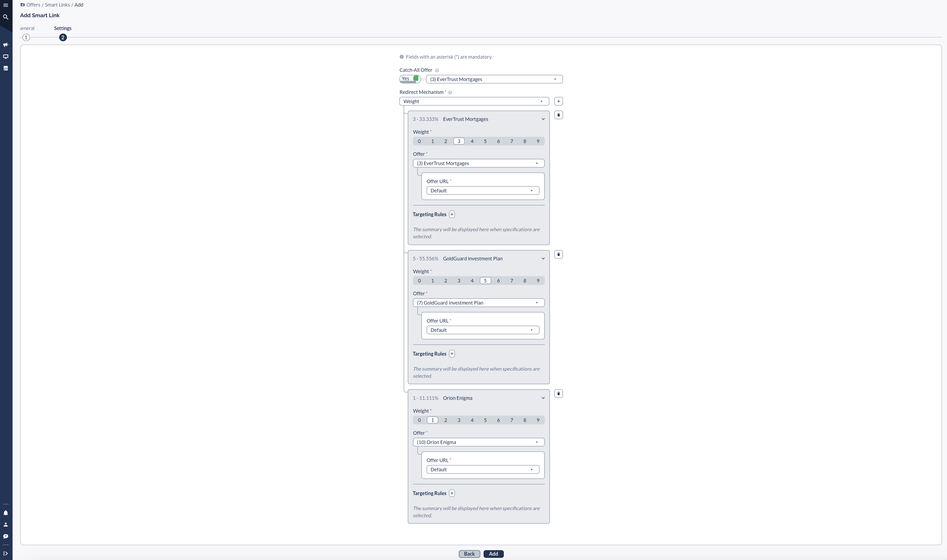Viewport: 947px width, 560px height.
Task: Open Offers in the breadcrumb
Action: (33, 5)
